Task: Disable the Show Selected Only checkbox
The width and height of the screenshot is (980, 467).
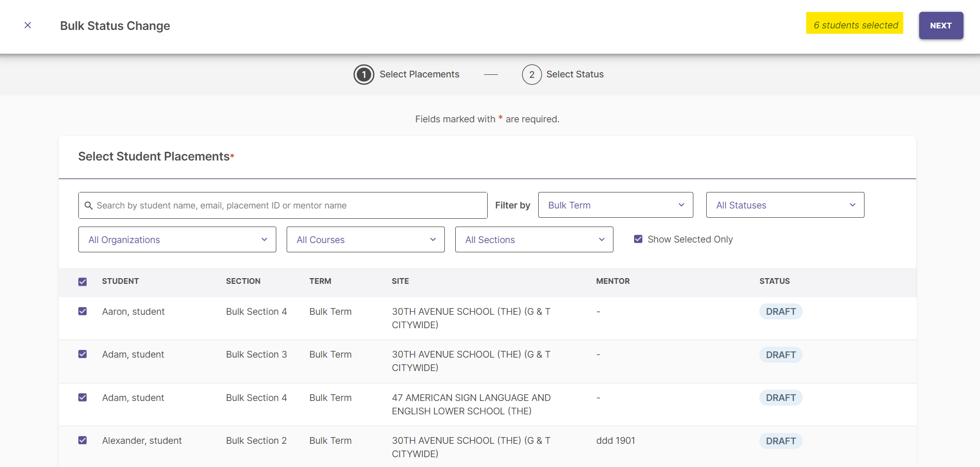Action: pyautogui.click(x=638, y=238)
